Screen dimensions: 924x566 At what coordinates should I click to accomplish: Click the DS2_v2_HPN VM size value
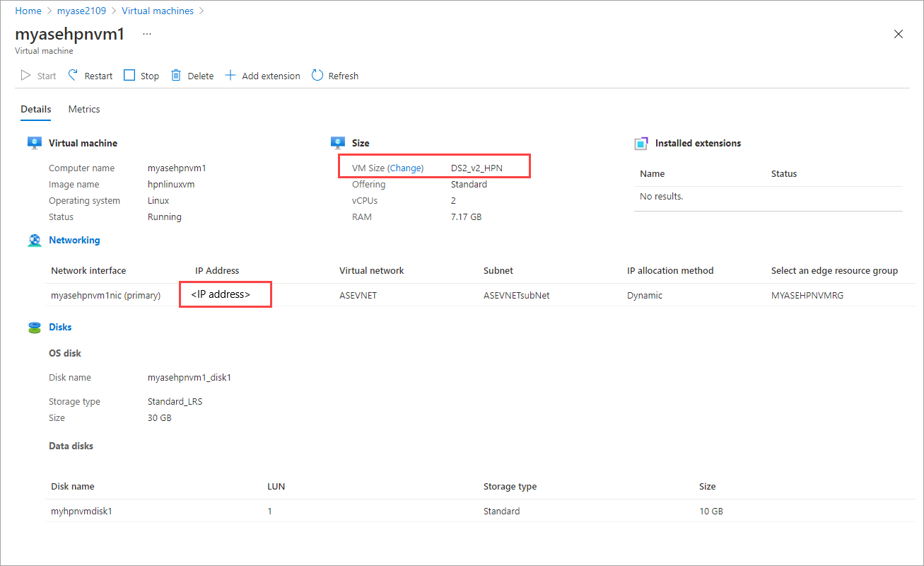pos(476,168)
